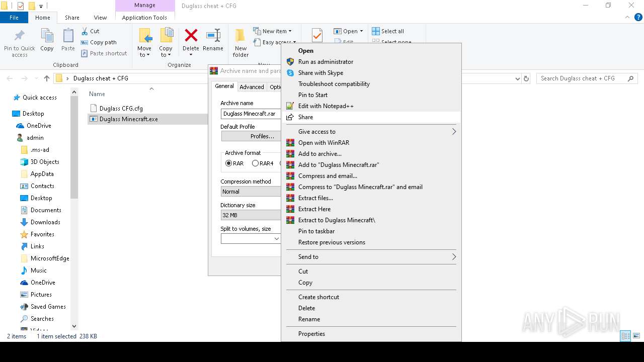The image size is (644, 362).
Task: Click the Back navigation arrow
Action: point(10,78)
